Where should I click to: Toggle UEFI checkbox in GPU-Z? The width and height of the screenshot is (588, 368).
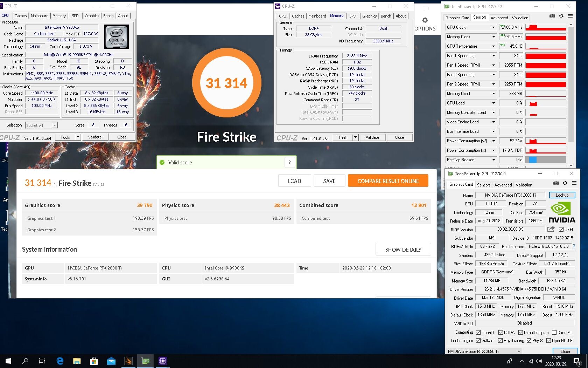pyautogui.click(x=561, y=230)
